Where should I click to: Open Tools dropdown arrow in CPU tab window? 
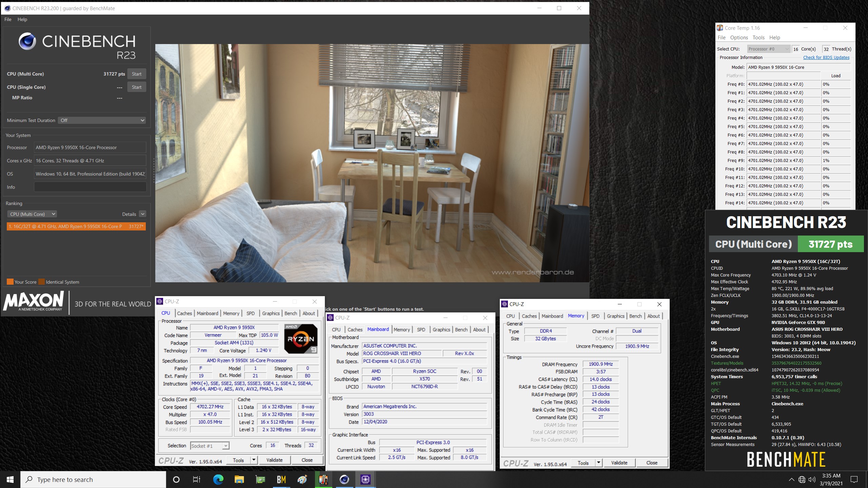pyautogui.click(x=254, y=460)
